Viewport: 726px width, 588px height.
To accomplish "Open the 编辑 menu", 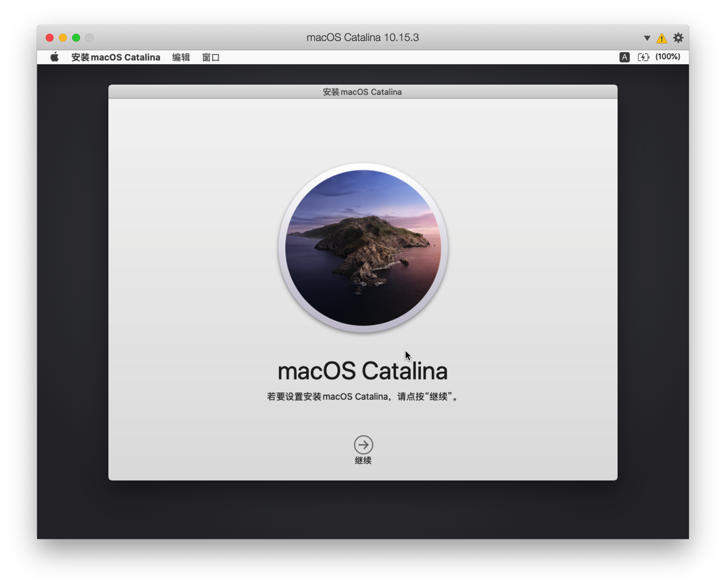I will point(181,57).
